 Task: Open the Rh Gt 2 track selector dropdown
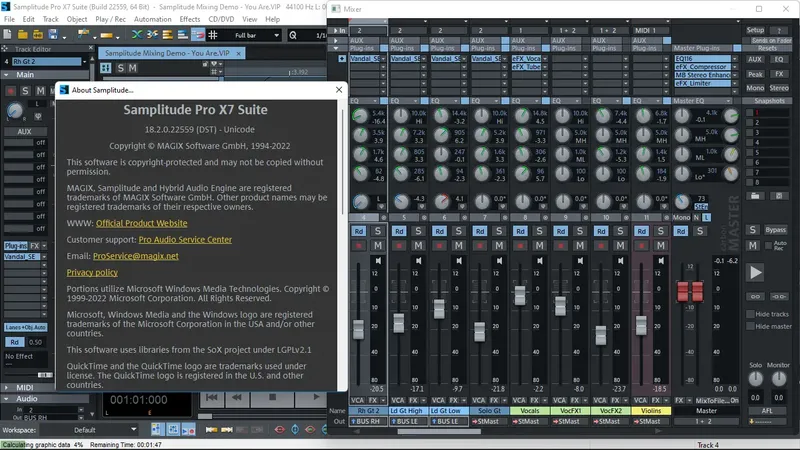tap(84, 61)
